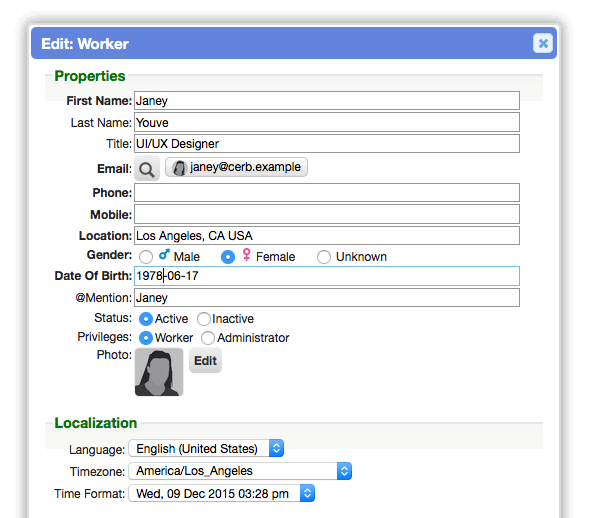590x518 pixels.
Task: Select the Male gender radio button
Action: [146, 257]
